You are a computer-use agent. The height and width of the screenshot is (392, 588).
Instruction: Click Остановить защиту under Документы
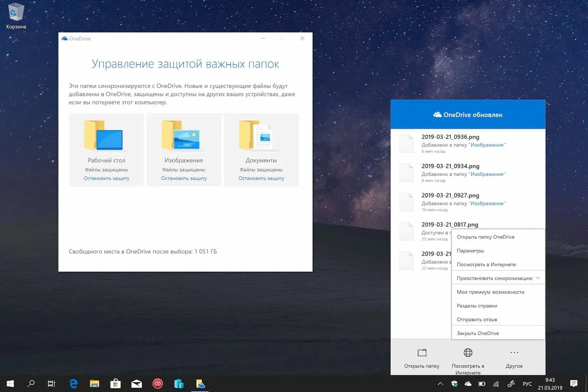tap(261, 178)
